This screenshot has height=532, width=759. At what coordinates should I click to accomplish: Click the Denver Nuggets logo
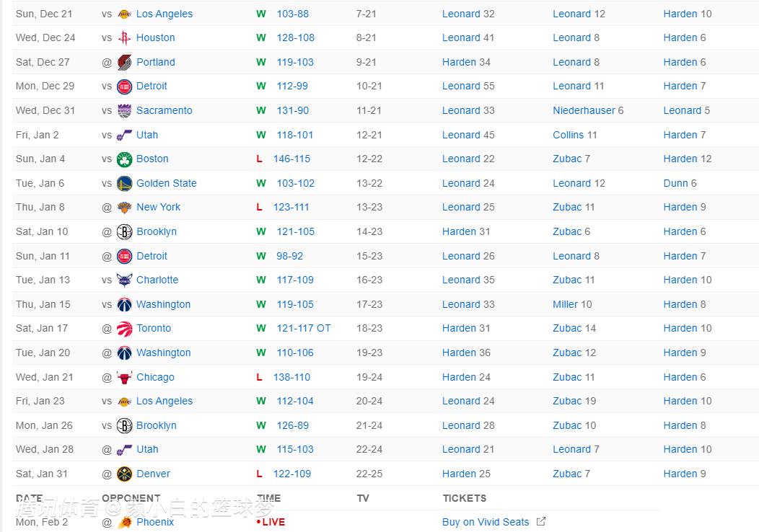coord(124,474)
